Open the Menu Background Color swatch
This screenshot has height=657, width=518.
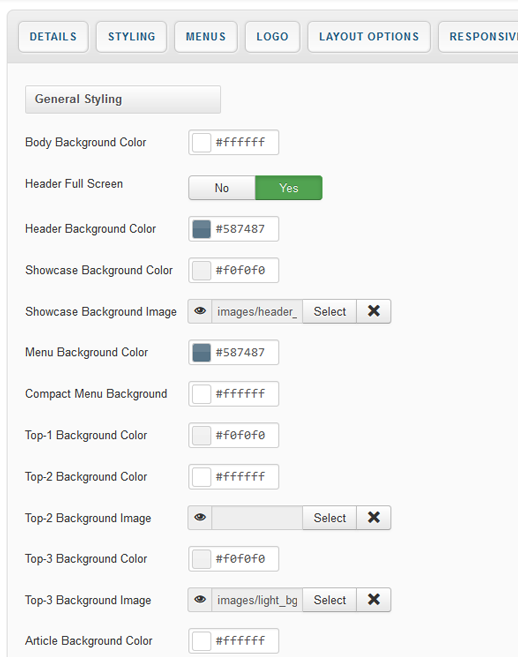click(x=202, y=352)
